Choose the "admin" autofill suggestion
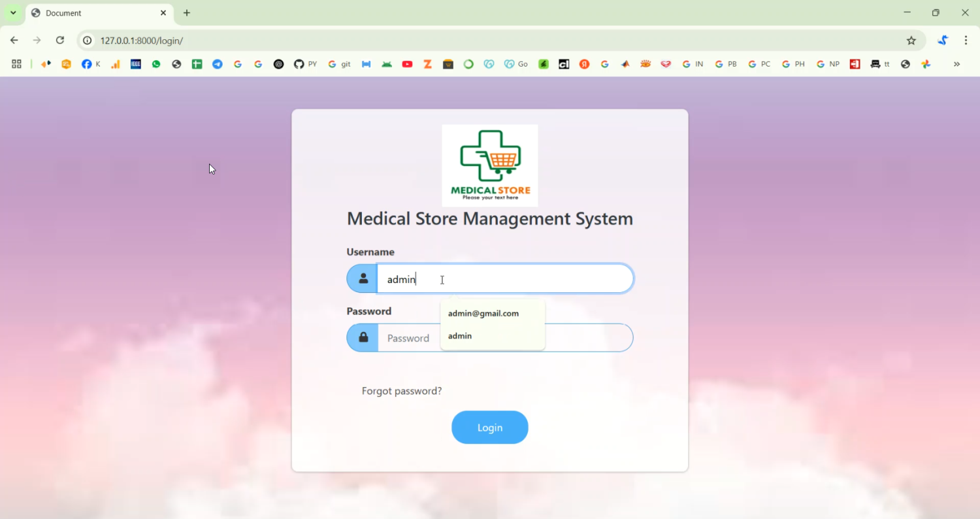 point(460,336)
